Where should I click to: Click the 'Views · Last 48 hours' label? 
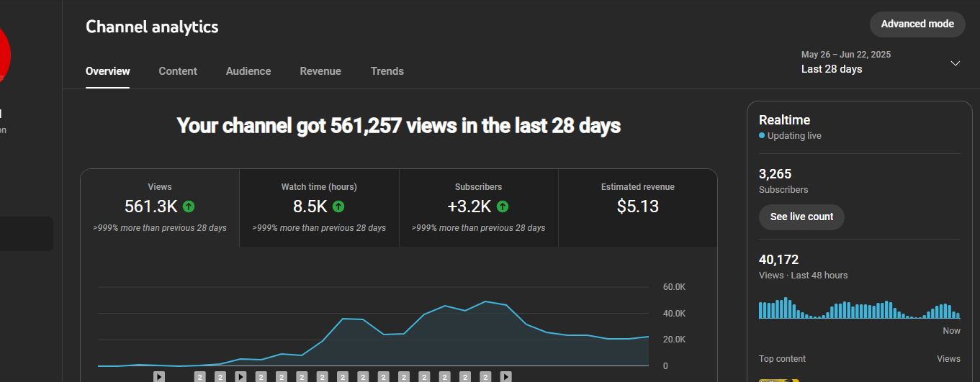tap(804, 276)
